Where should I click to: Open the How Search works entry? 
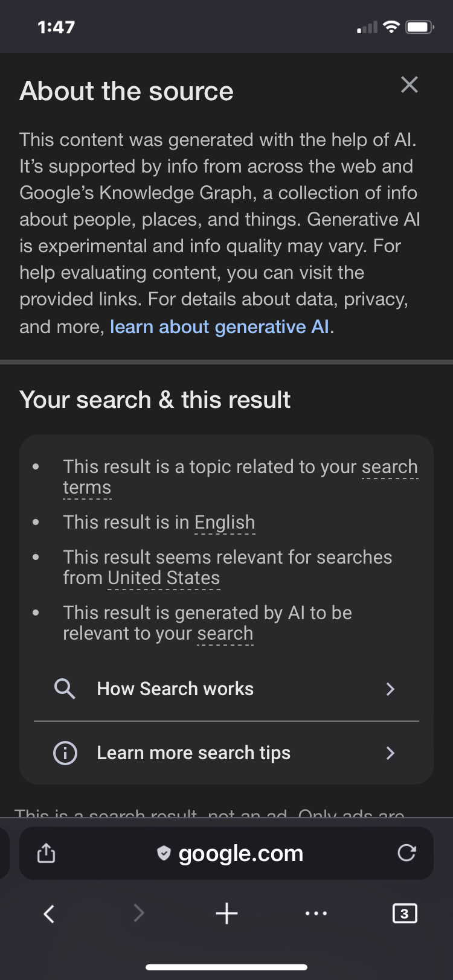tap(175, 689)
